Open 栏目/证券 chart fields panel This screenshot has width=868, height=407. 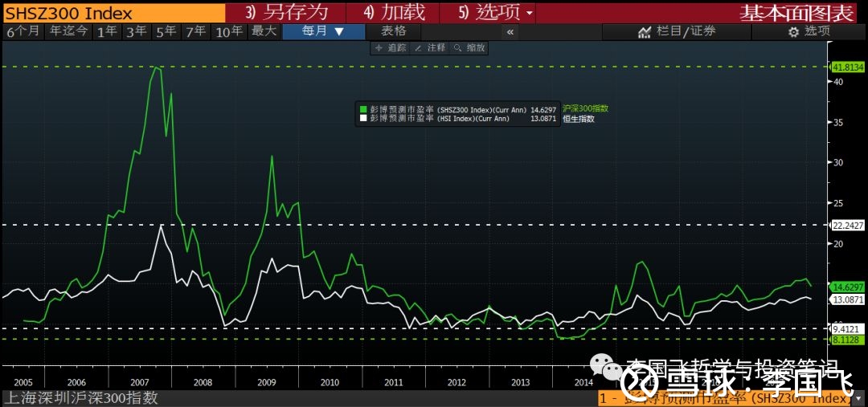coord(677,31)
